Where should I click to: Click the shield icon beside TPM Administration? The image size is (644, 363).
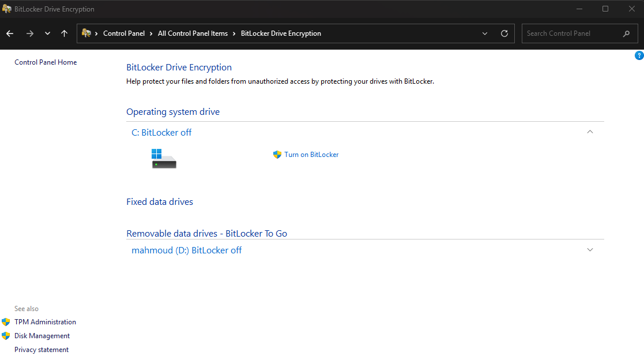point(6,322)
